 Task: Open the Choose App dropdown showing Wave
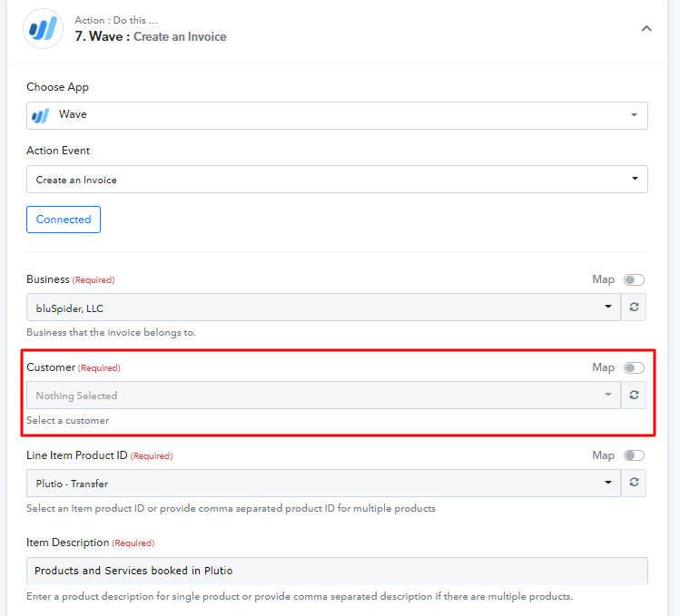[337, 115]
